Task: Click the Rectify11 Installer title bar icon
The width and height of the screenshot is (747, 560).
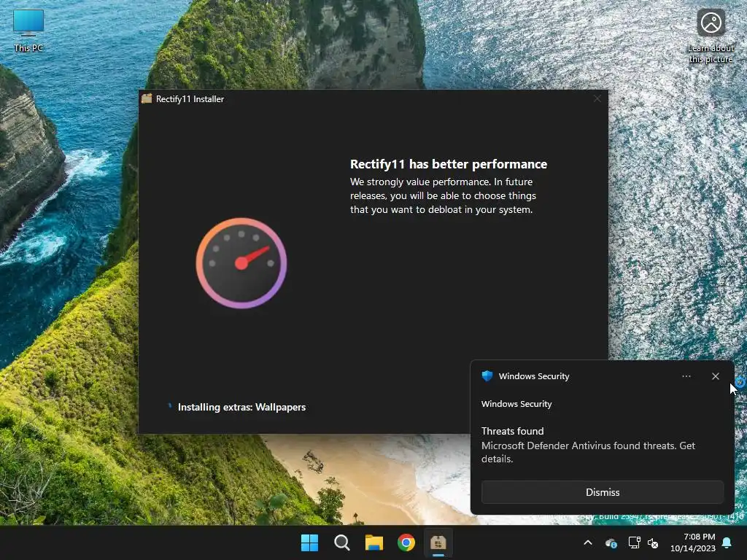Action: (147, 98)
